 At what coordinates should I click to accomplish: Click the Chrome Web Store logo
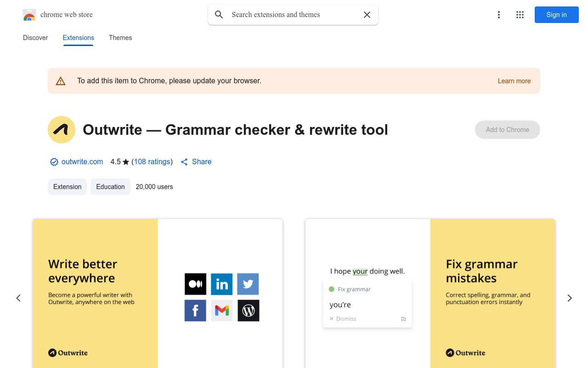click(x=29, y=15)
